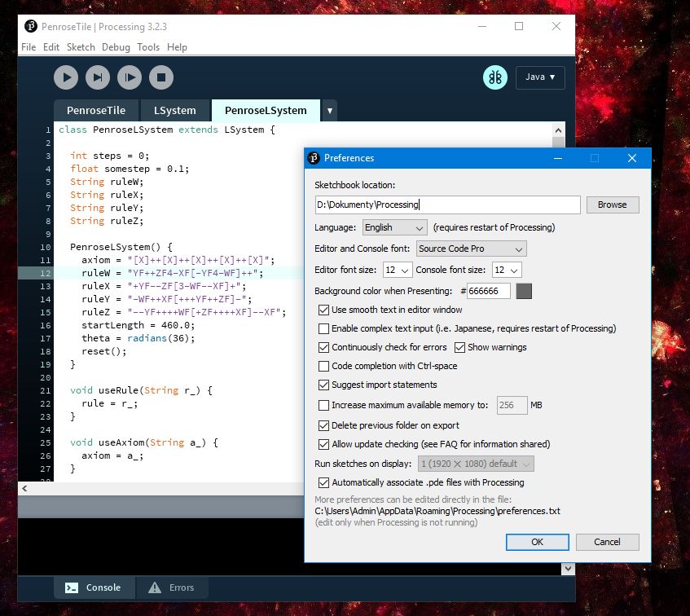Toggle Suggest import statements
Image resolution: width=690 pixels, height=616 pixels.
click(323, 385)
